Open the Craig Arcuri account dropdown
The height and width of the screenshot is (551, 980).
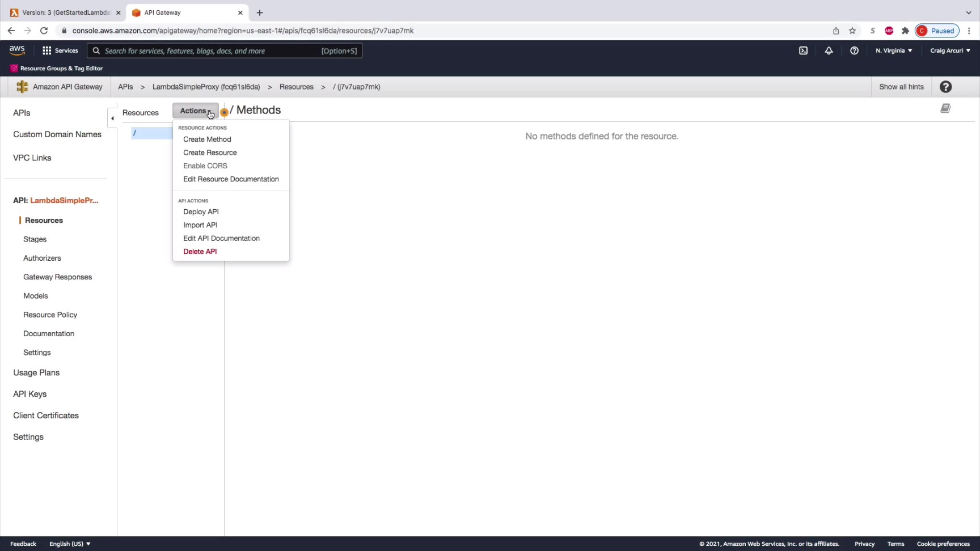click(950, 50)
